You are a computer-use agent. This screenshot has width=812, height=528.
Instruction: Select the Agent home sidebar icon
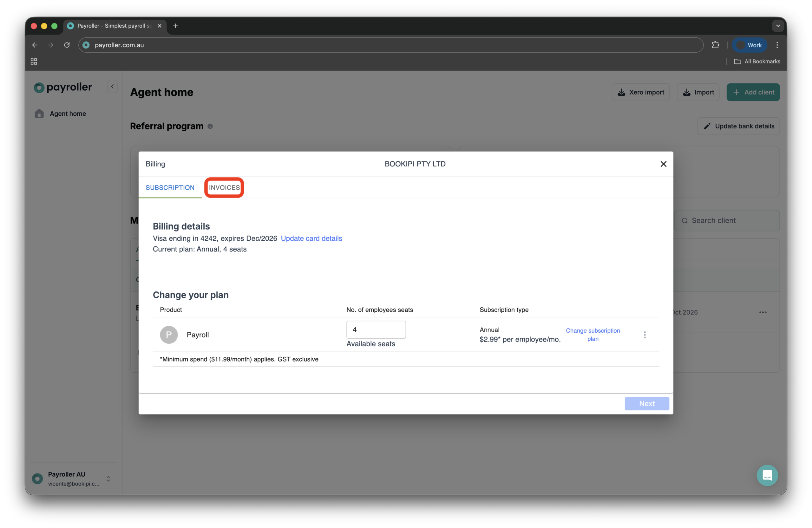[39, 114]
